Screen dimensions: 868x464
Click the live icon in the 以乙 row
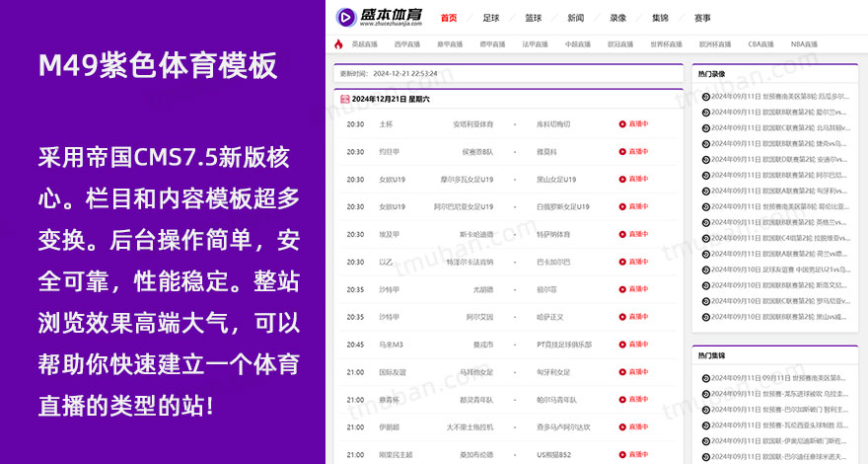pyautogui.click(x=622, y=262)
